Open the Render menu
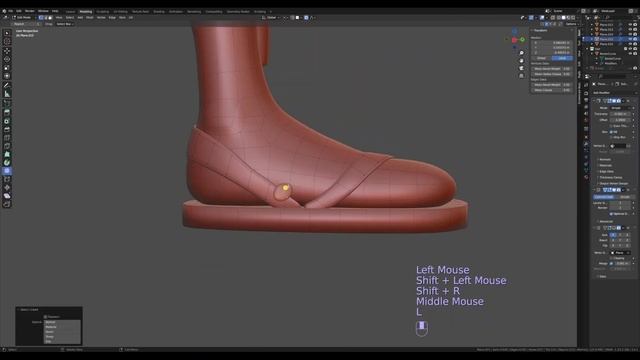The image size is (640, 360). (x=30, y=11)
